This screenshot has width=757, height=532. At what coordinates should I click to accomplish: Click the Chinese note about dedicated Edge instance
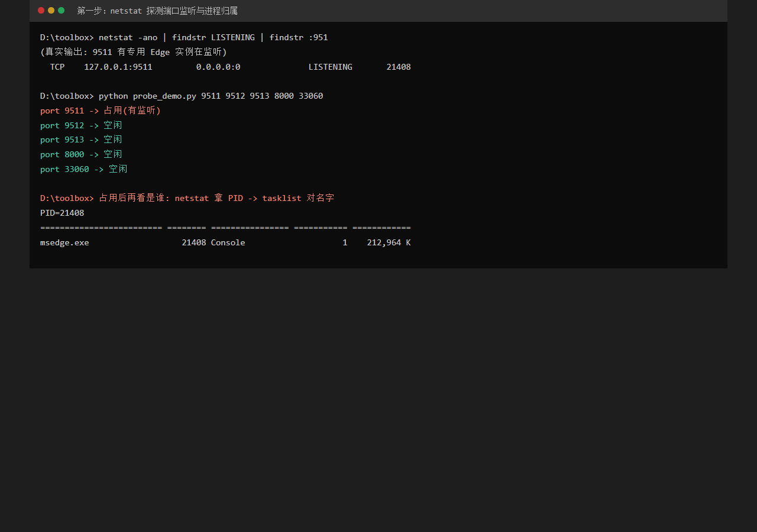point(134,52)
